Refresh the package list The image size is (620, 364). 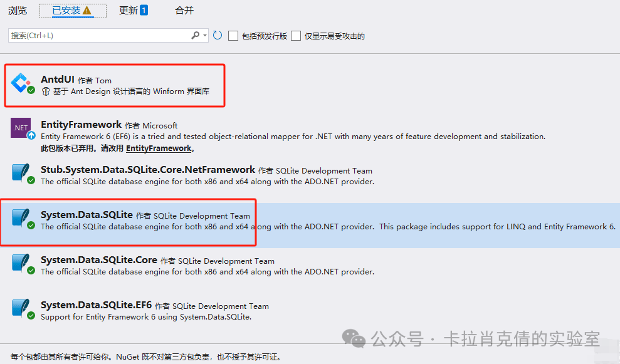pos(218,36)
